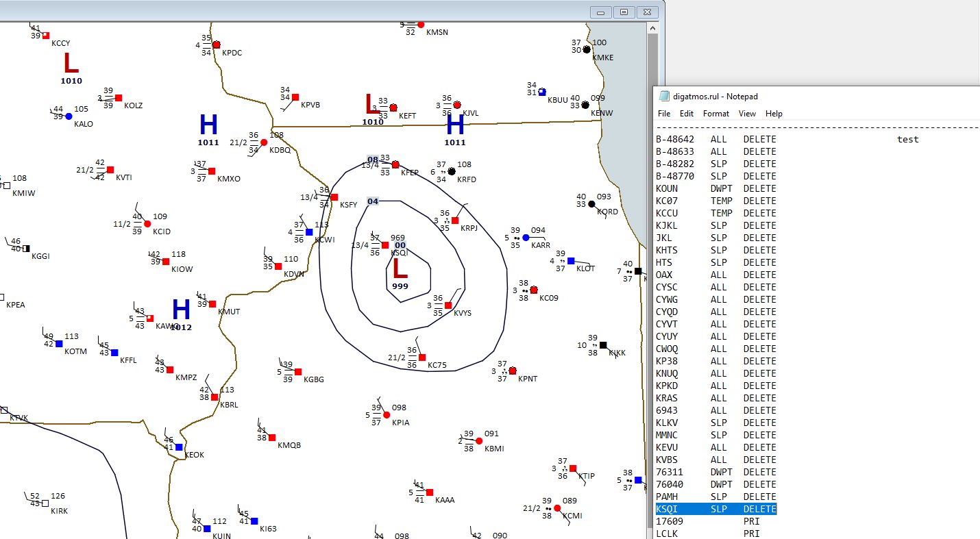Click the KPIA red circle station marker

pos(386,415)
